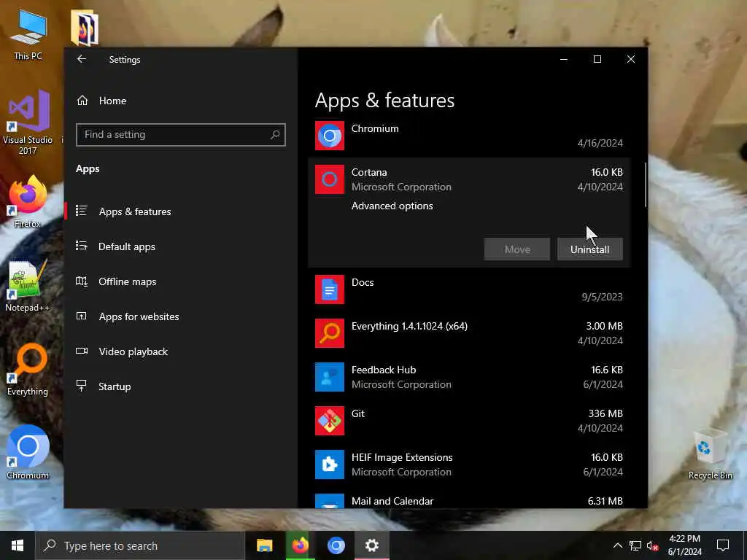This screenshot has width=747, height=560.
Task: Click the Startup sidebar icon
Action: (82, 386)
